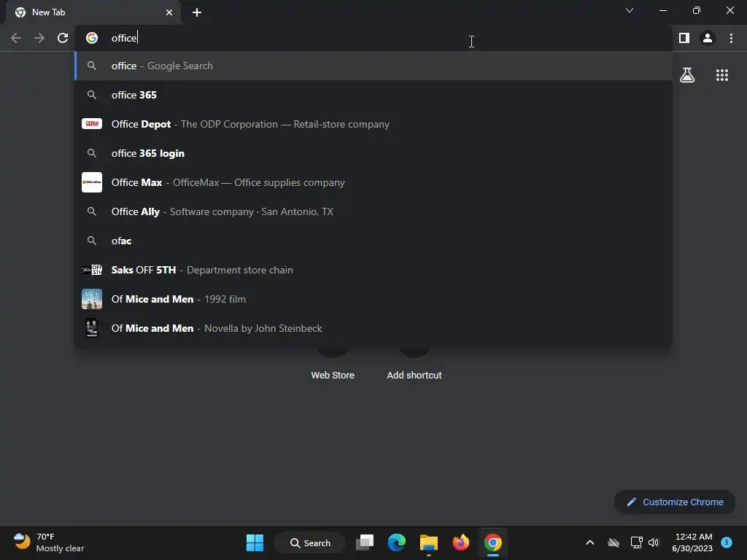Open the volume speaker icon

[654, 542]
